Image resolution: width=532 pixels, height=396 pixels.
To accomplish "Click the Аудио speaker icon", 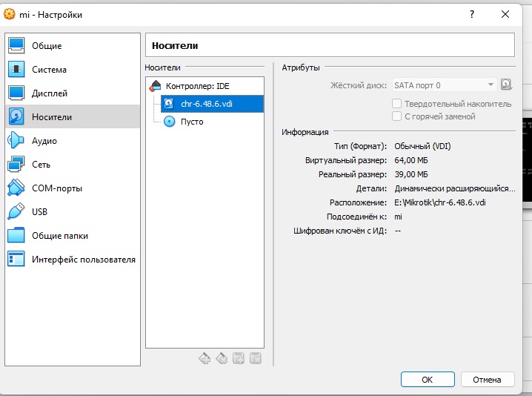I will pos(16,141).
